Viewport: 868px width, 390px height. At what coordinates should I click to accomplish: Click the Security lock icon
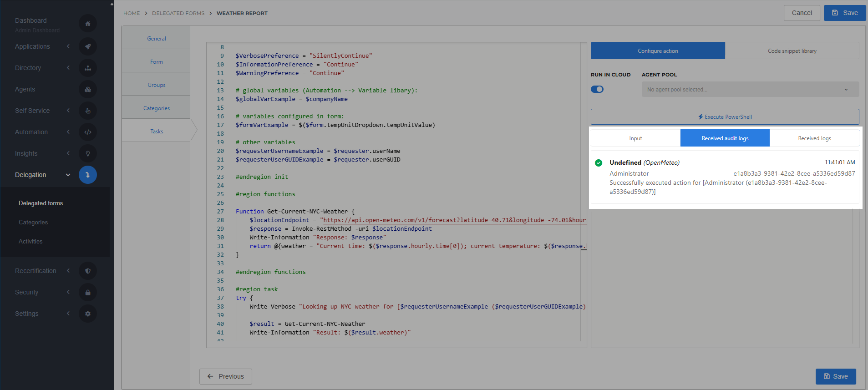[87, 292]
